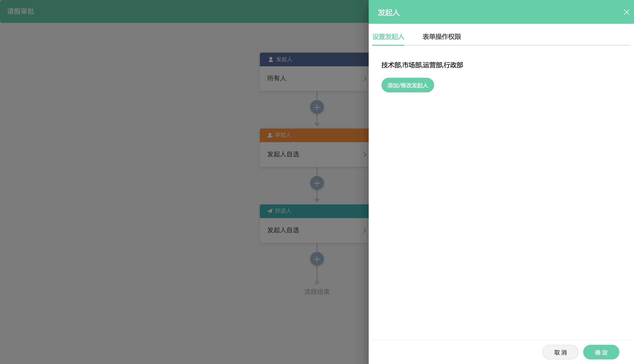The height and width of the screenshot is (364, 634).
Task: Click the plus icon above 流程结束
Action: pos(317,259)
